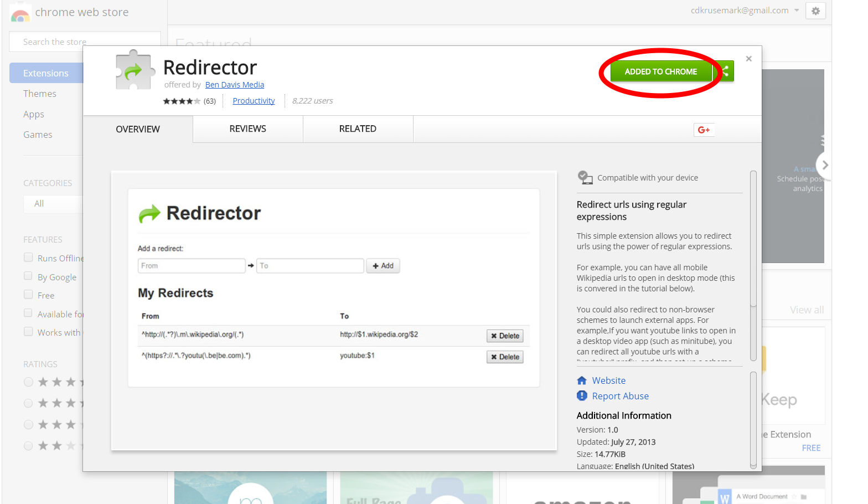This screenshot has width=868, height=504.
Task: Open the Productivity category link
Action: [x=254, y=101]
